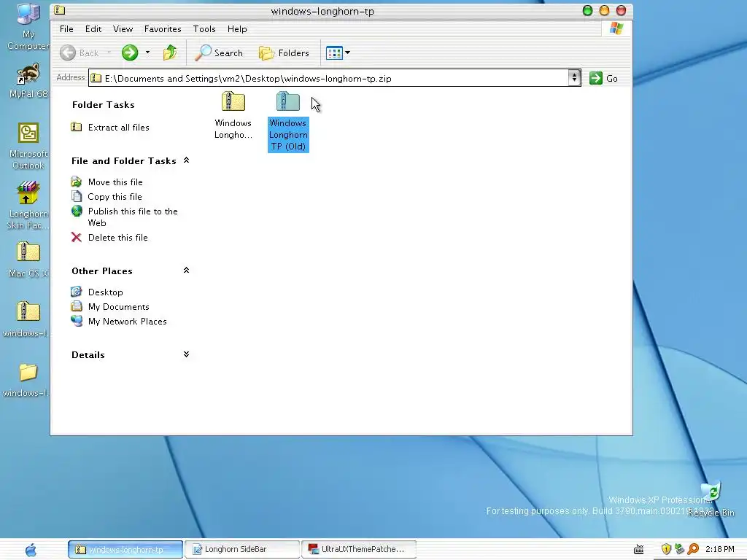Click Move this file link
The width and height of the screenshot is (747, 560).
[x=115, y=182]
